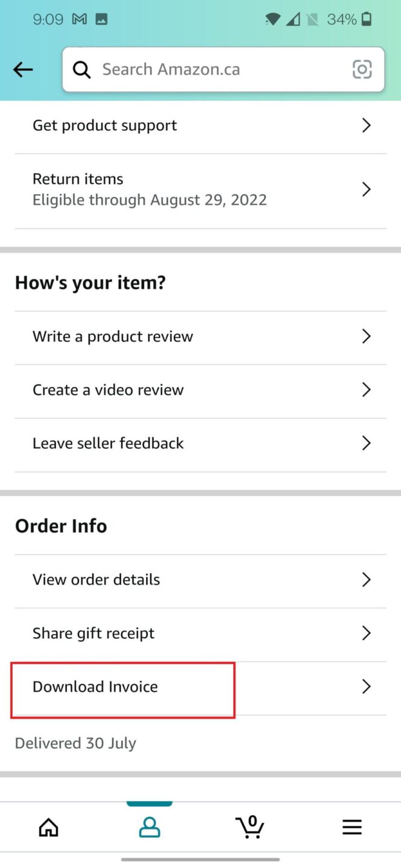Open the hamburger menu icon
This screenshot has width=401, height=868.
pos(352,827)
